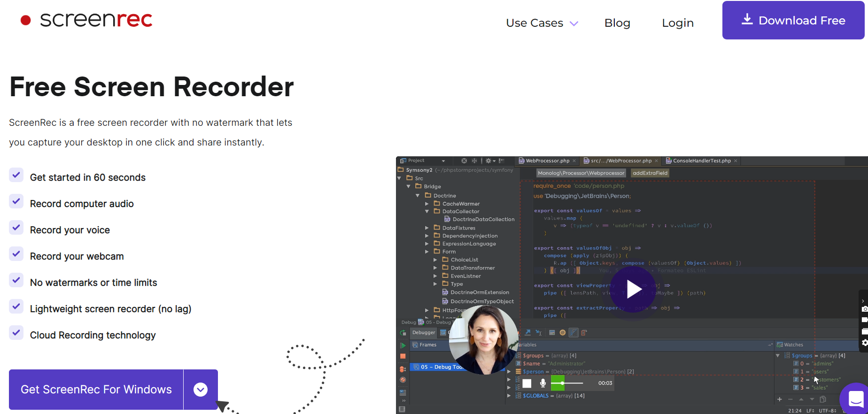Click the ScreenRec logo
The width and height of the screenshot is (868, 414).
click(87, 20)
